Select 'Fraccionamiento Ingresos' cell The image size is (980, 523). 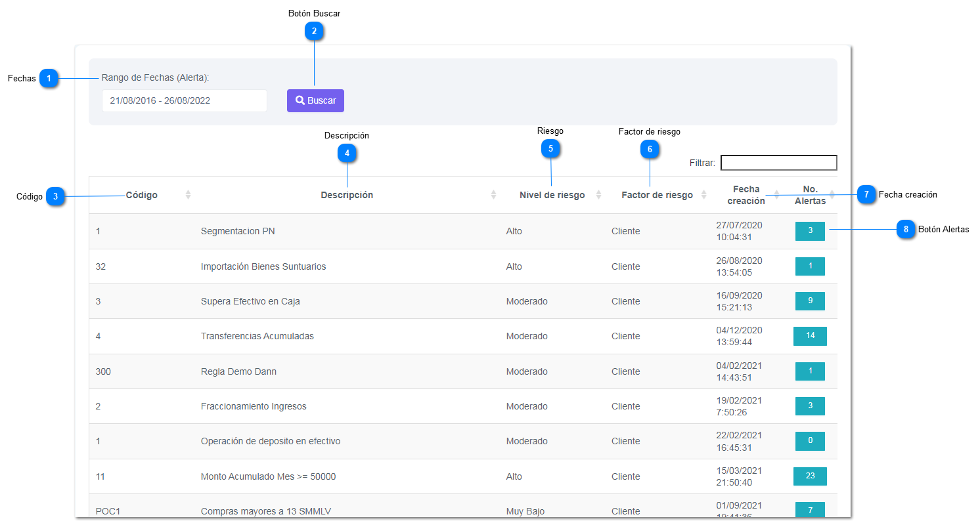point(254,406)
